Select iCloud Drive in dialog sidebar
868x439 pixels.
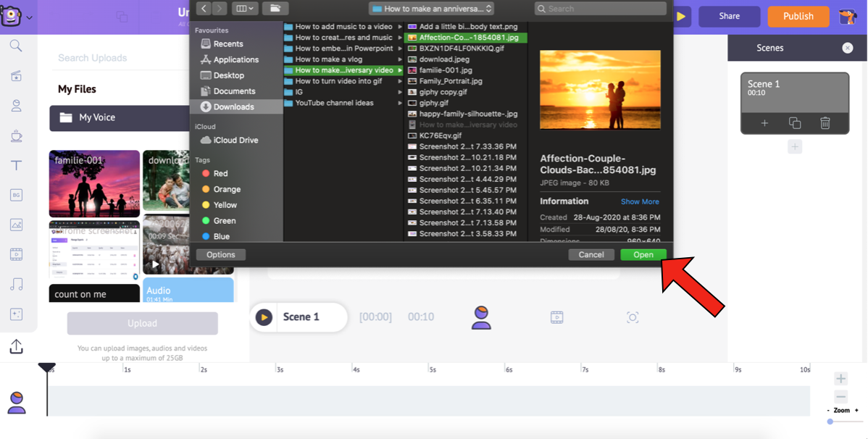point(235,140)
